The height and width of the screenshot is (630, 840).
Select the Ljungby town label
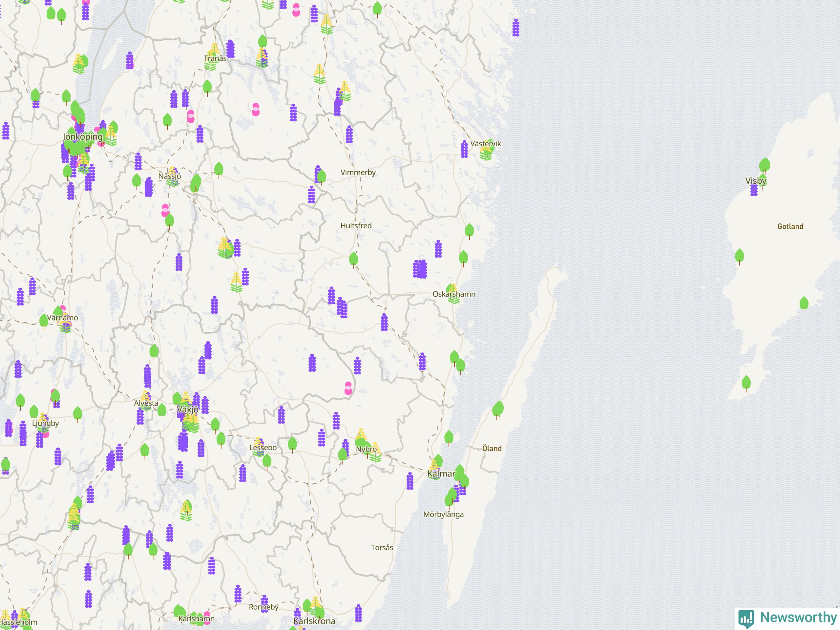coord(46,423)
